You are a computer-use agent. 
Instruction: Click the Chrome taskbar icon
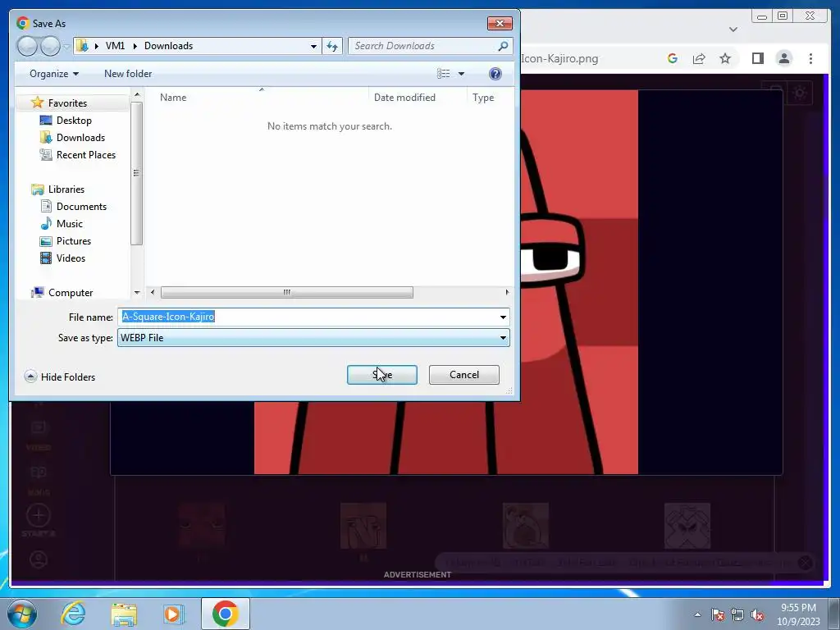point(225,614)
